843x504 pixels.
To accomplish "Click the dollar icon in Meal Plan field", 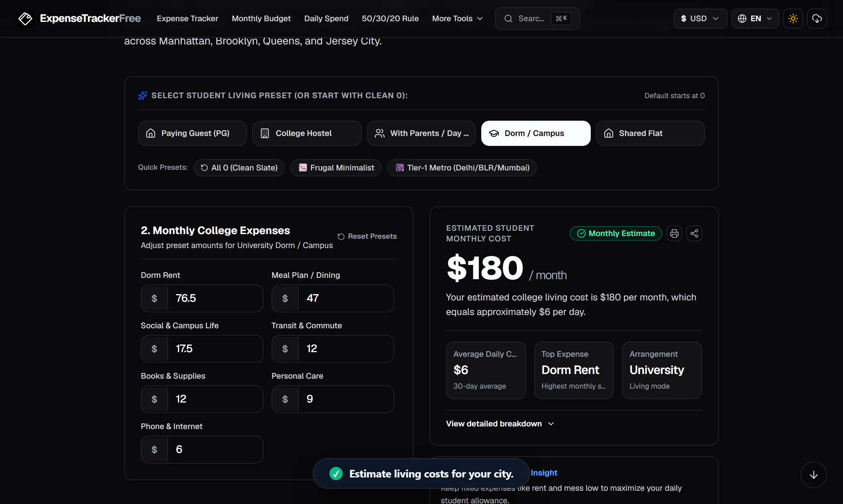I will point(285,298).
